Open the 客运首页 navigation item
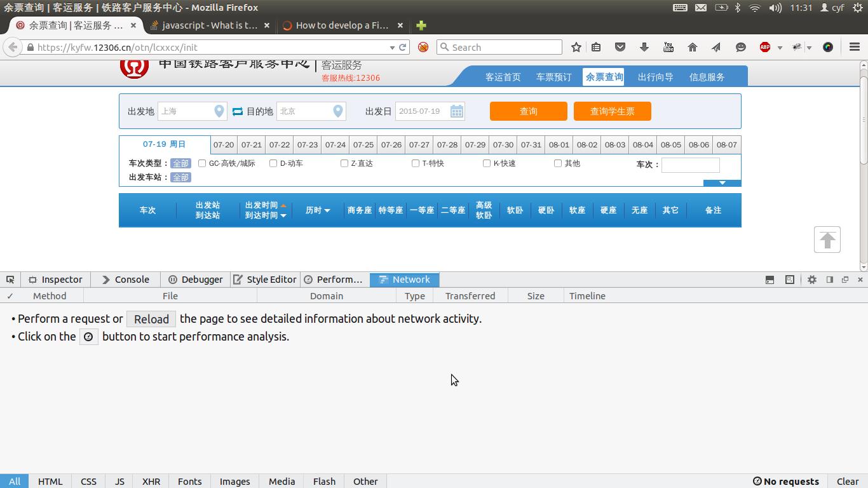This screenshot has width=868, height=488. (503, 77)
